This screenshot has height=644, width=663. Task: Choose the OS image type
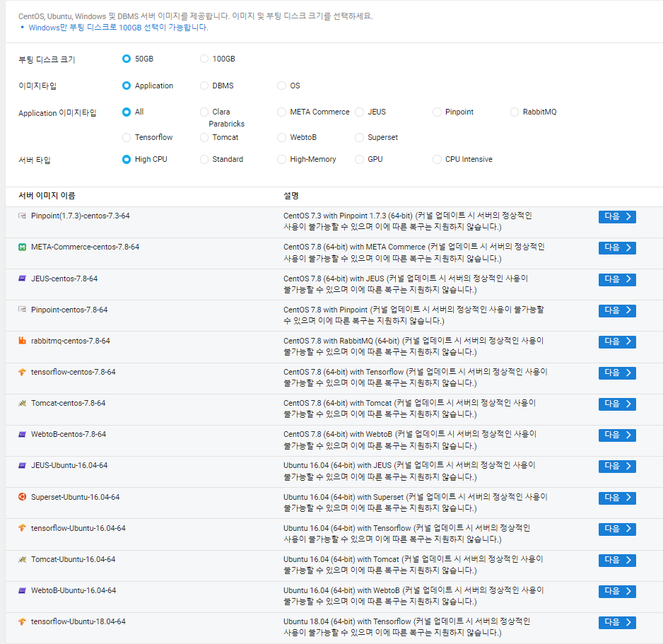(281, 86)
